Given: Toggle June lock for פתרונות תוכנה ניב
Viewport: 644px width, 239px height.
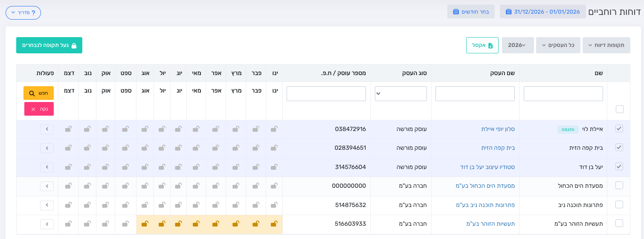Looking at the screenshot, I should pyautogui.click(x=178, y=205).
